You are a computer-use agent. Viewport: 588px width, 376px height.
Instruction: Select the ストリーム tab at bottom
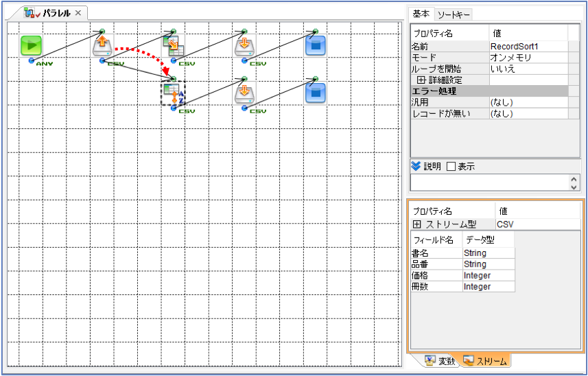485,362
